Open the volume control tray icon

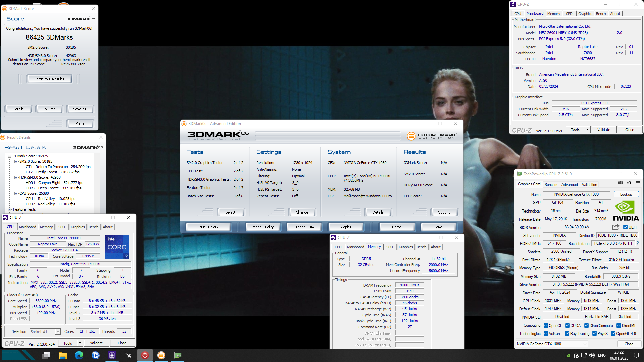click(x=592, y=355)
